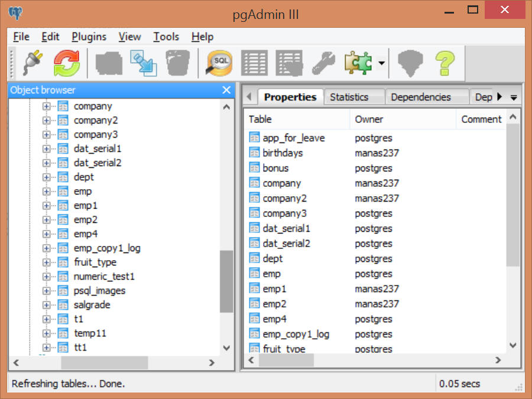Click the bonus row table icon
The image size is (532, 399).
tap(254, 168)
